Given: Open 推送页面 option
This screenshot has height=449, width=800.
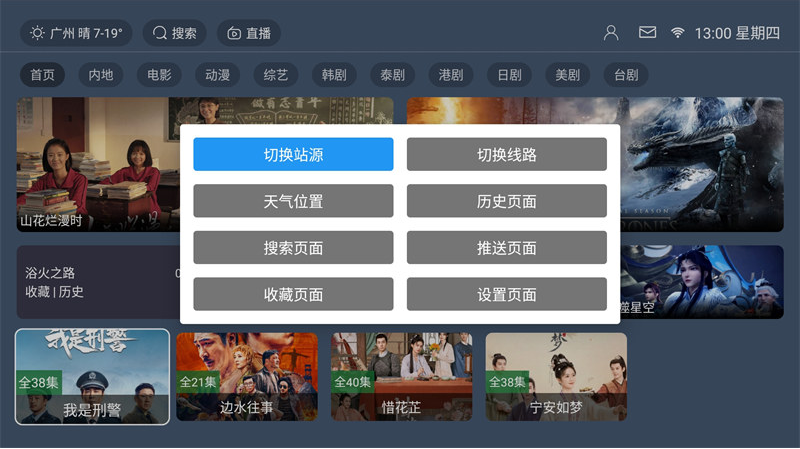Looking at the screenshot, I should (507, 247).
